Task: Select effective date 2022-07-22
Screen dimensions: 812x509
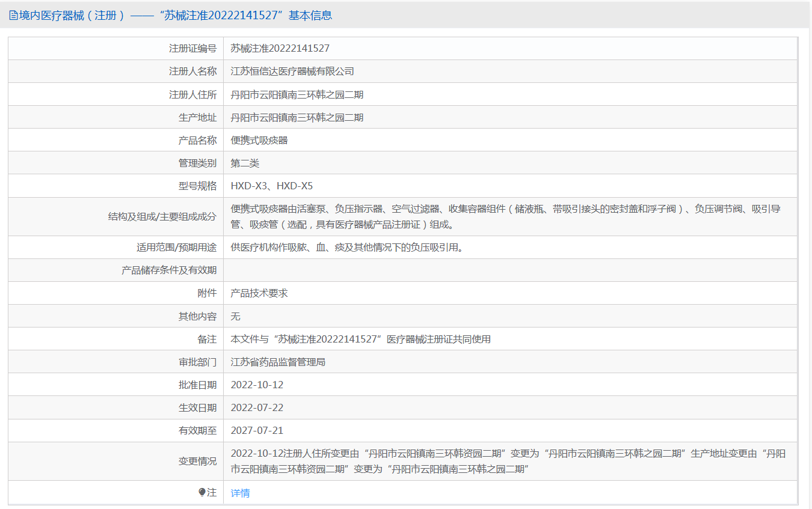Action: [257, 407]
